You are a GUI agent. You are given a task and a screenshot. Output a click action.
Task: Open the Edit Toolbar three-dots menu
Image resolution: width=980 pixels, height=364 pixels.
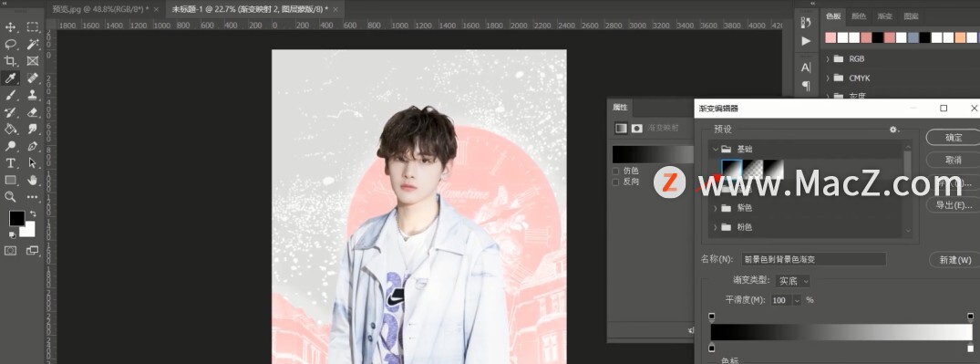(x=33, y=196)
